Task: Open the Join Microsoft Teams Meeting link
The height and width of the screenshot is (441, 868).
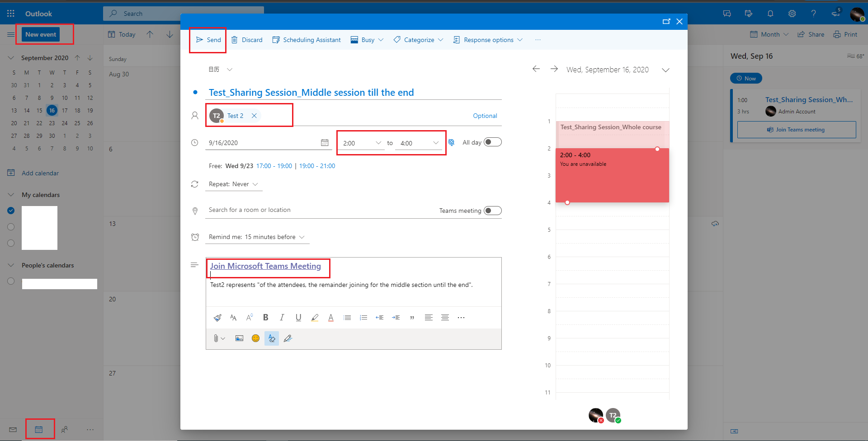Action: pyautogui.click(x=265, y=266)
